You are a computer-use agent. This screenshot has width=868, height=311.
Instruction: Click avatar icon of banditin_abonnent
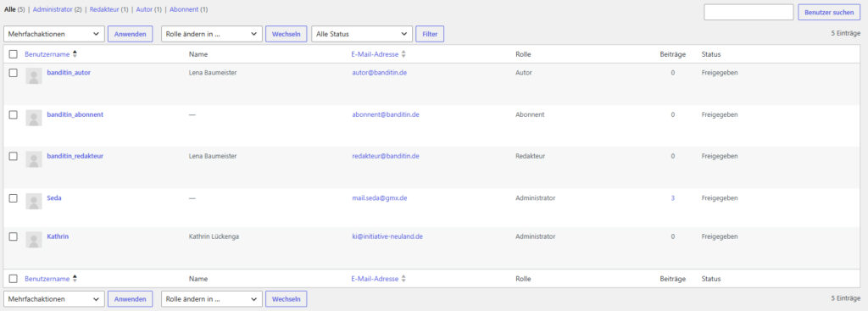point(34,118)
